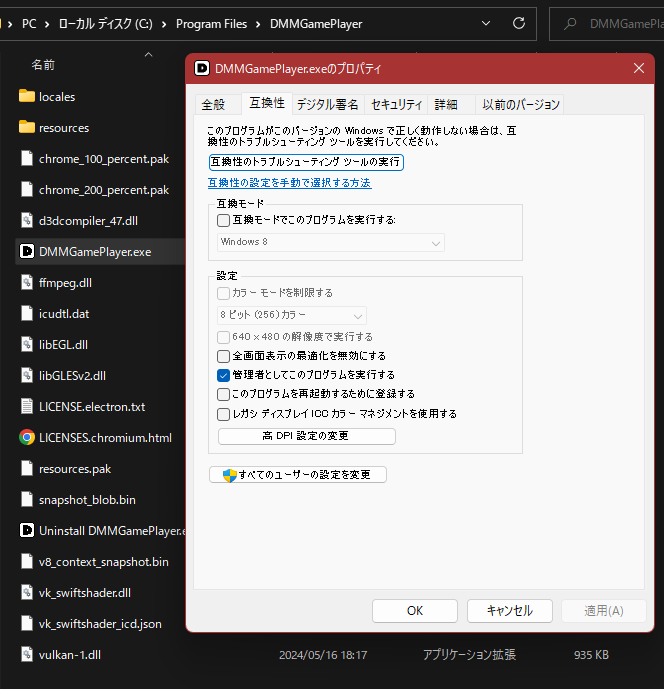The image size is (664, 689).
Task: Click the キャンセル button
Action: pyautogui.click(x=509, y=611)
